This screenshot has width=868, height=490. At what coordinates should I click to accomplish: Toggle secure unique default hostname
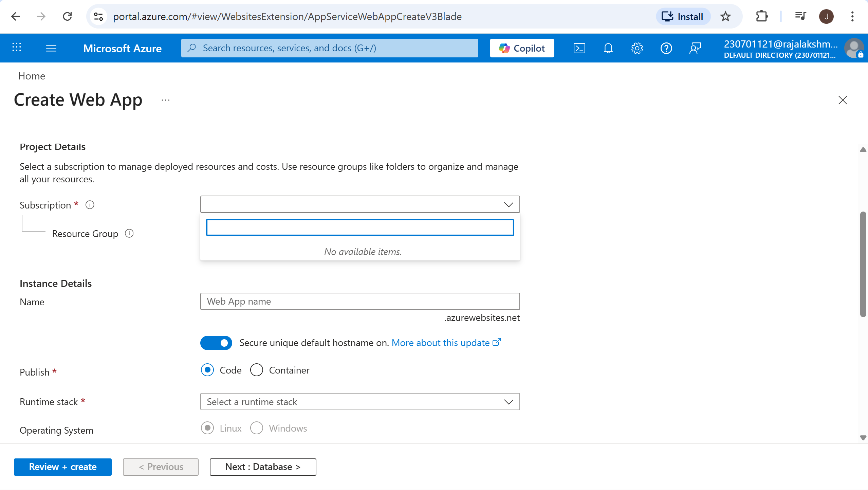216,343
